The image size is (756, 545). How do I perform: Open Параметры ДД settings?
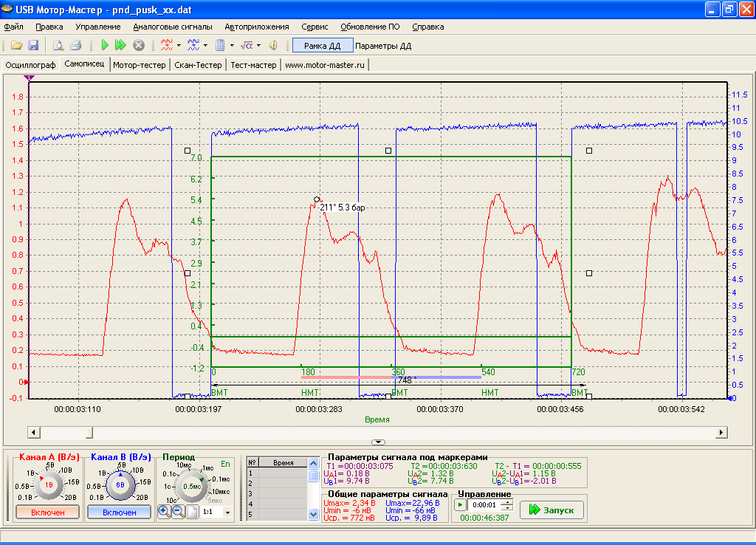coord(383,46)
